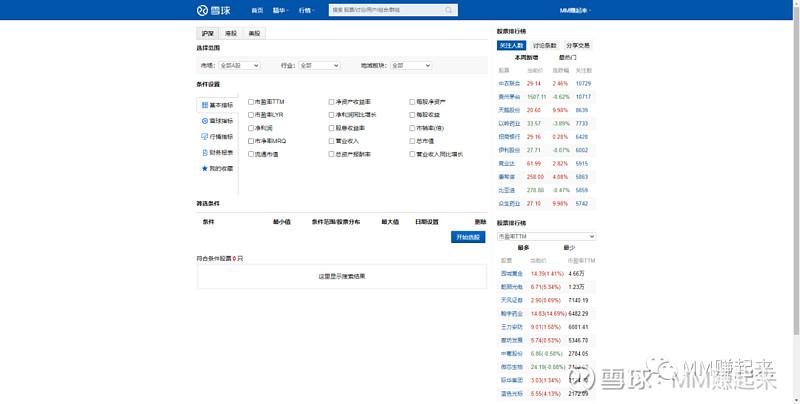This screenshot has height=404, width=800.
Task: Open the 市场 全部A股 dropdown
Action: pos(239,65)
